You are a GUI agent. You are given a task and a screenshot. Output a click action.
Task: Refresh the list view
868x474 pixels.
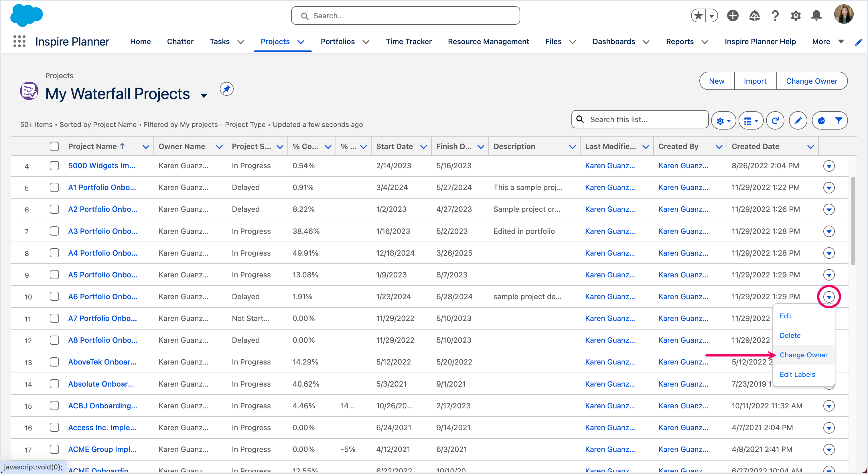pos(775,120)
